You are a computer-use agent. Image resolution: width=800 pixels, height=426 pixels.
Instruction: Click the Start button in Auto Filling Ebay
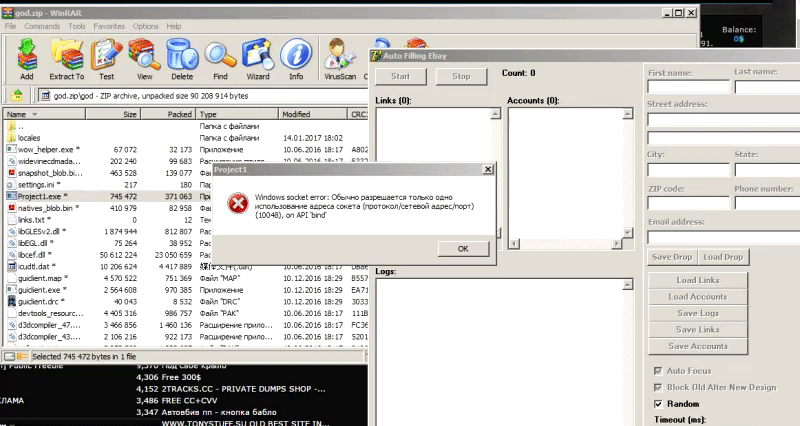tap(401, 77)
